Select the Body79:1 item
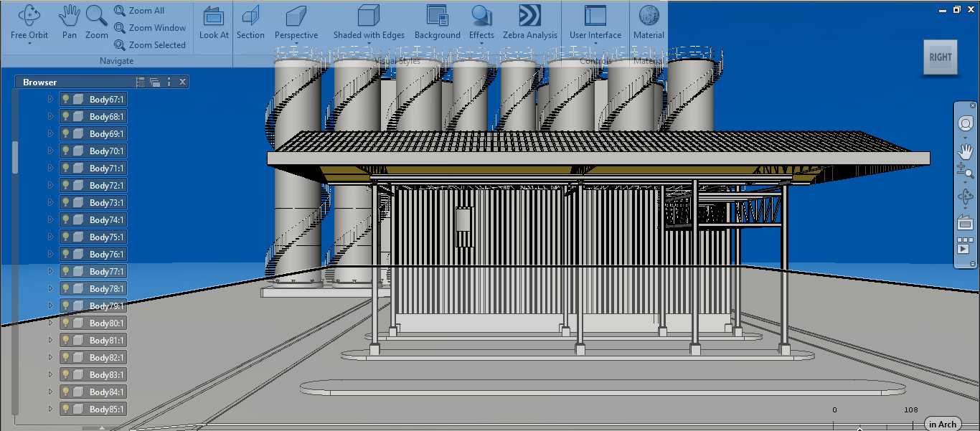Screen dimensions: 980x431 [93, 306]
